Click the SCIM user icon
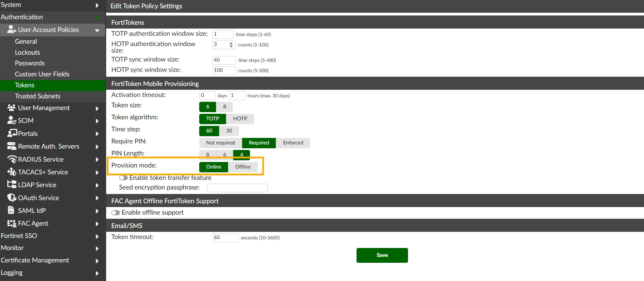Screen dimensions: 644x281 click(12, 120)
